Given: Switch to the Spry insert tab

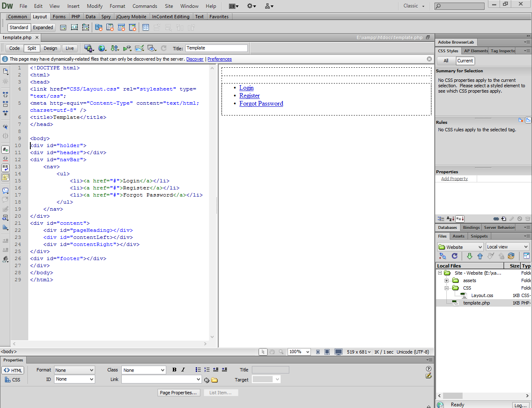Looking at the screenshot, I should pyautogui.click(x=106, y=17).
